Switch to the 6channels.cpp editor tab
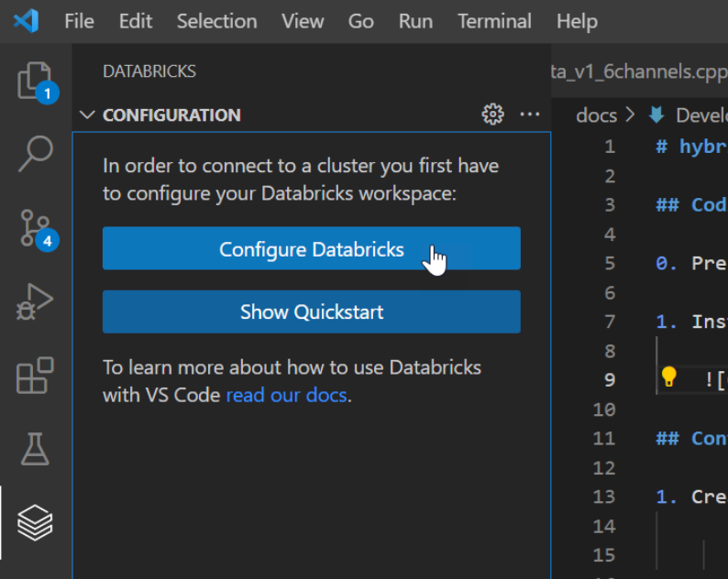This screenshot has width=728, height=579. coord(639,71)
